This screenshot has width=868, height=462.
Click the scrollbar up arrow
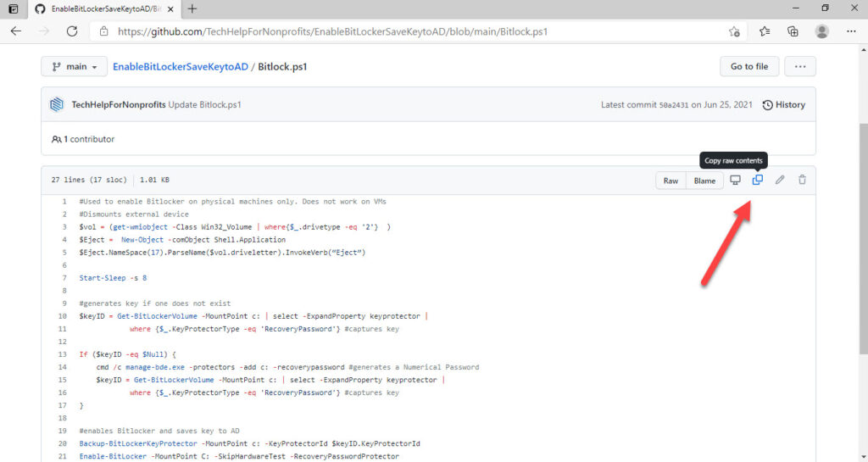click(x=863, y=50)
